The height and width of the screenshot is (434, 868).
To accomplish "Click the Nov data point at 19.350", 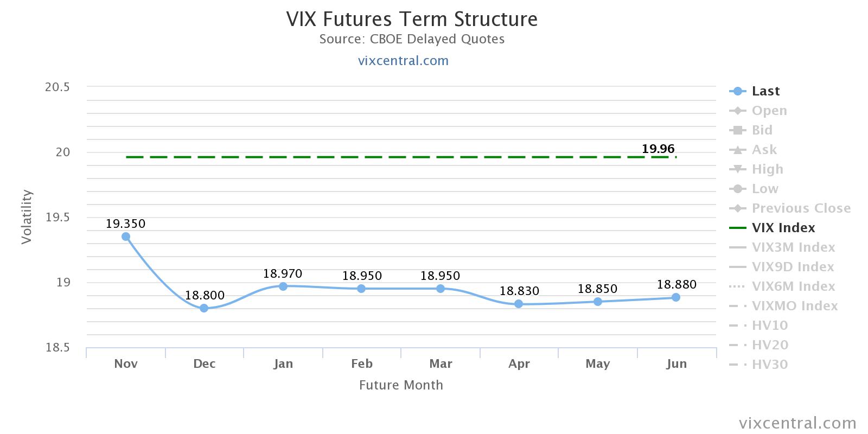I will (126, 237).
